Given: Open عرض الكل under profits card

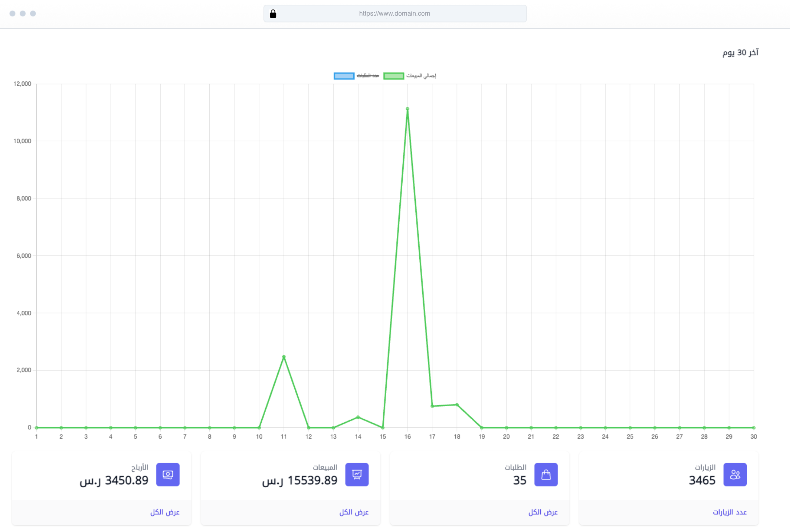Looking at the screenshot, I should tap(165, 512).
